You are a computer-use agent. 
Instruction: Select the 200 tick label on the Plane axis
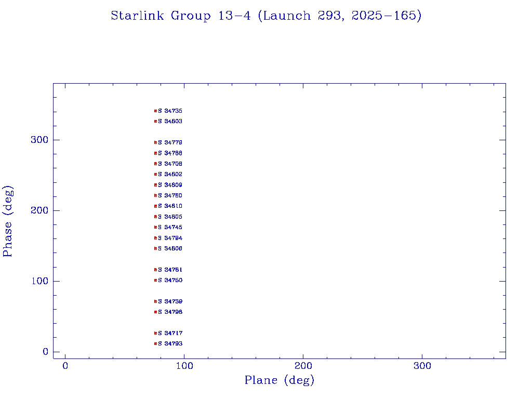click(303, 366)
